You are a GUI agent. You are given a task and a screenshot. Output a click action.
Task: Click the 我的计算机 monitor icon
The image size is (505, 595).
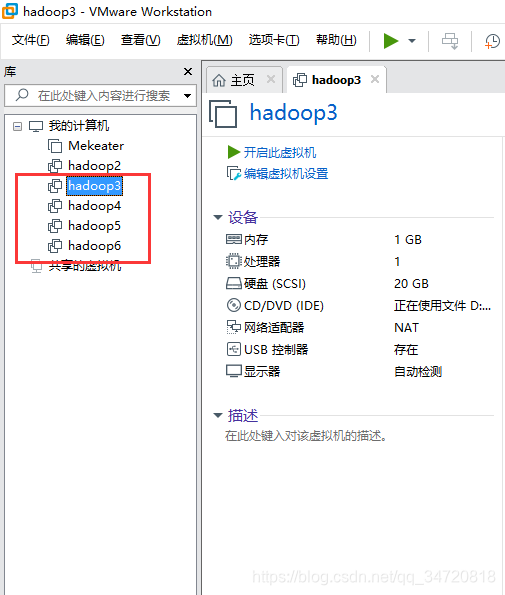pyautogui.click(x=36, y=126)
